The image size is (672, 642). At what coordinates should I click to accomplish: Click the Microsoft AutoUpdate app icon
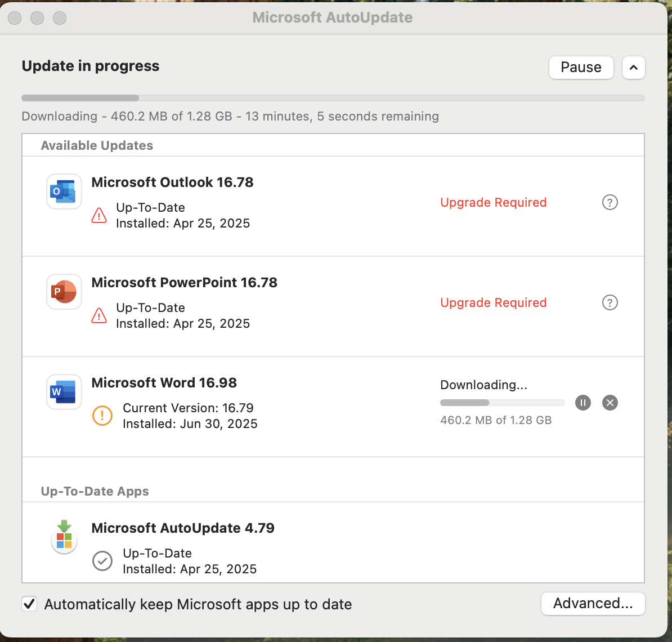[64, 537]
